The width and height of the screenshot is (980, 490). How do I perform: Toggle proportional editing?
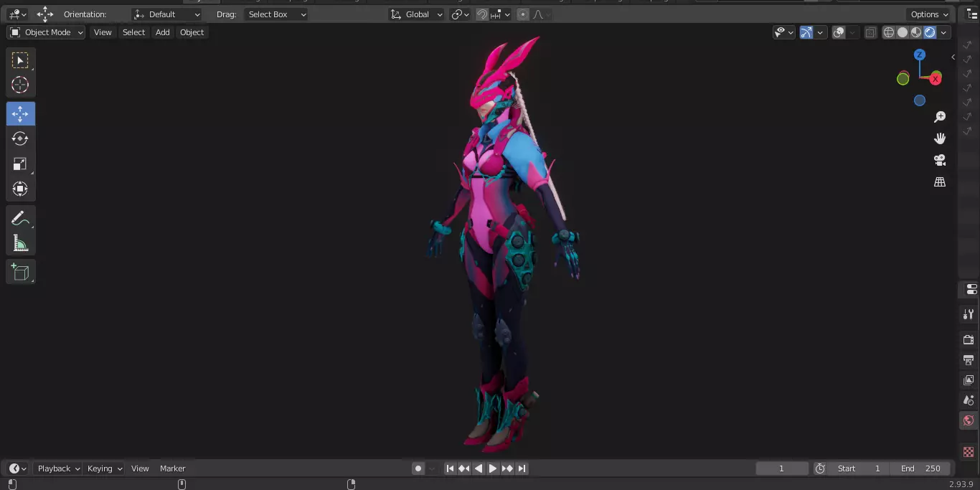pos(522,14)
